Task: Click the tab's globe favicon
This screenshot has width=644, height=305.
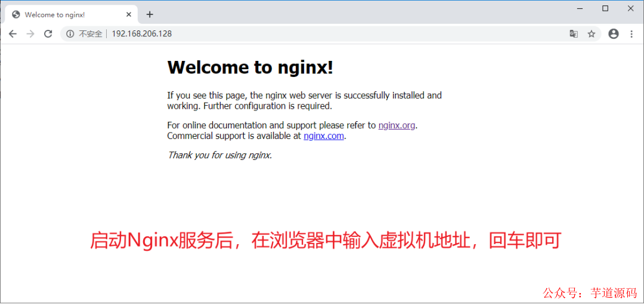Action: click(17, 15)
